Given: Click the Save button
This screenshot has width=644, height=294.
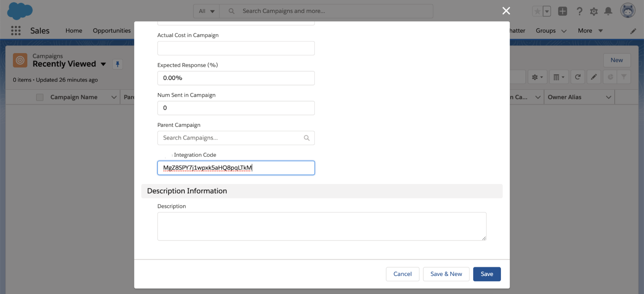Looking at the screenshot, I should [x=486, y=274].
